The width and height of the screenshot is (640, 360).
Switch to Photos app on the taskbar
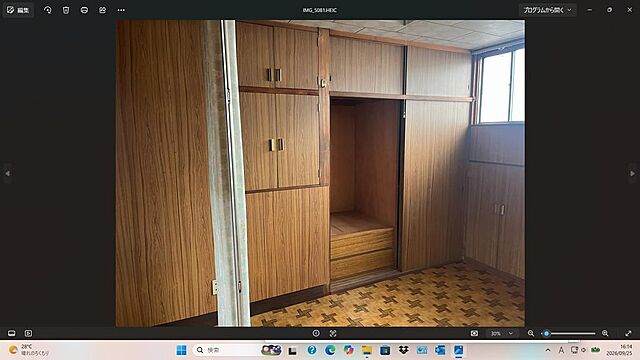(459, 350)
